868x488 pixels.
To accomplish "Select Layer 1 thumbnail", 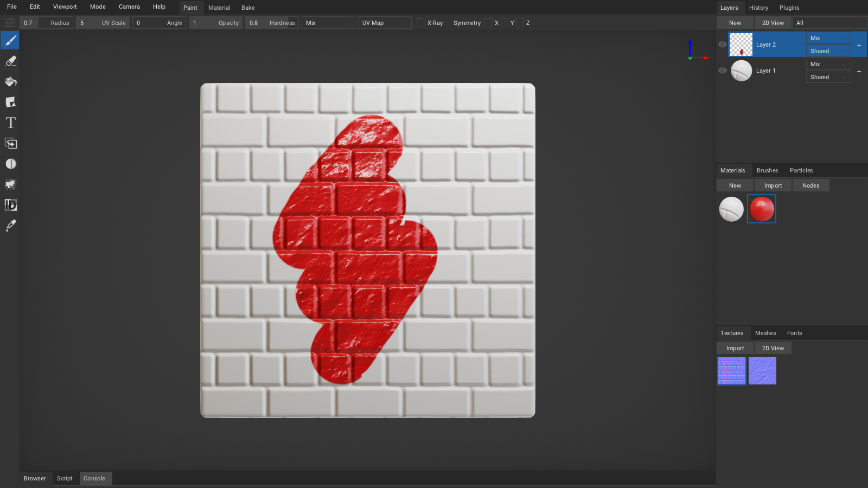I will tap(741, 70).
